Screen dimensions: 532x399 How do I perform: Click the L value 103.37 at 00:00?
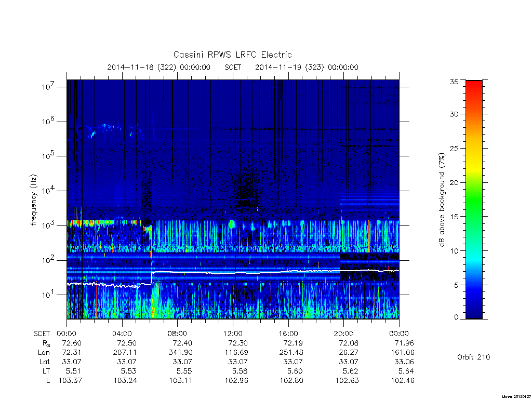(70, 380)
